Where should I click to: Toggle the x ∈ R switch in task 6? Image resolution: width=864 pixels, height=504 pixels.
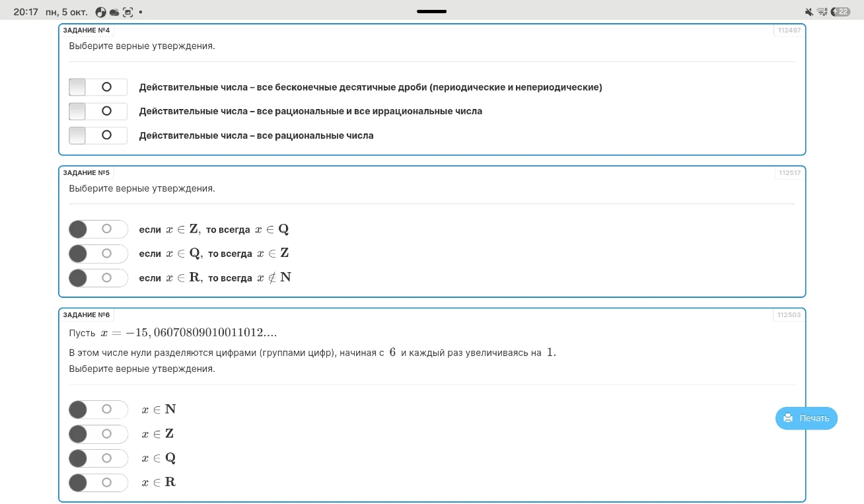[98, 483]
